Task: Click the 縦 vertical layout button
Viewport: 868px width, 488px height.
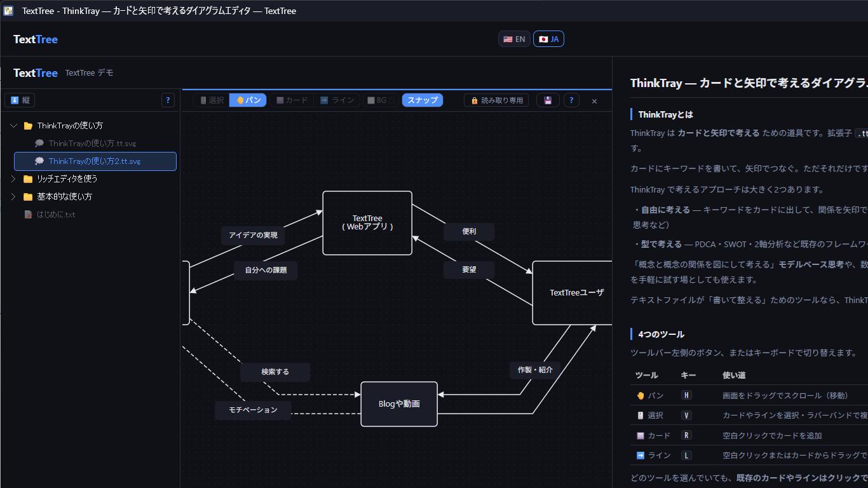Action: pyautogui.click(x=20, y=100)
